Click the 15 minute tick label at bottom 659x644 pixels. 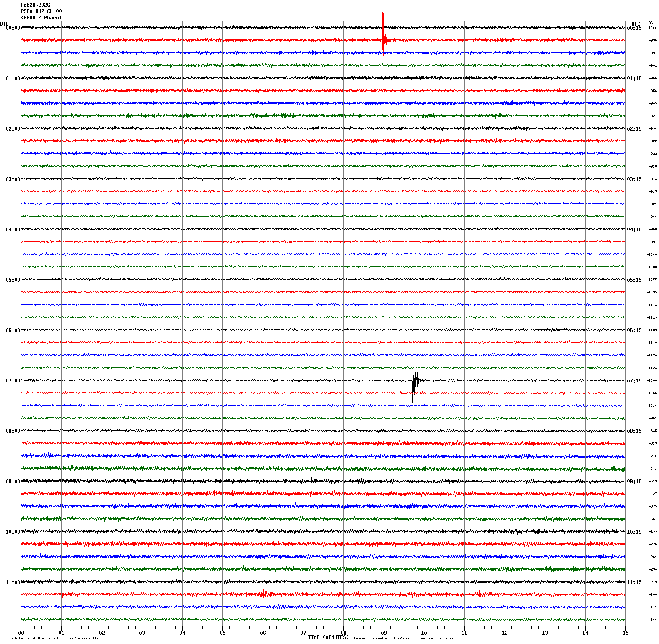coord(625,633)
